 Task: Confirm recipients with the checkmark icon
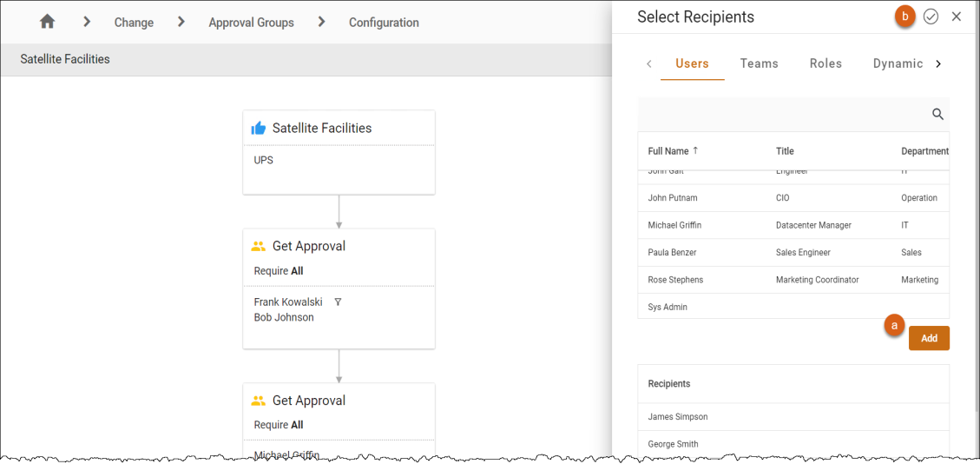[931, 17]
